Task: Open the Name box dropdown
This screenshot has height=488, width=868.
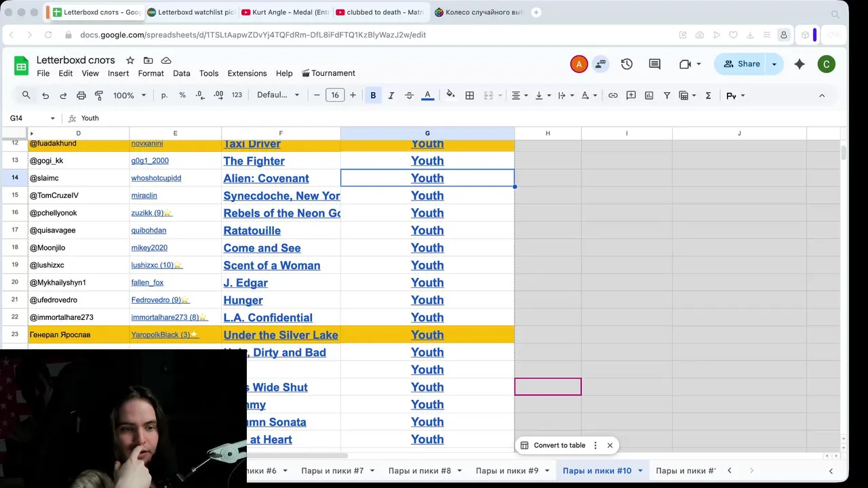Action: [52, 118]
